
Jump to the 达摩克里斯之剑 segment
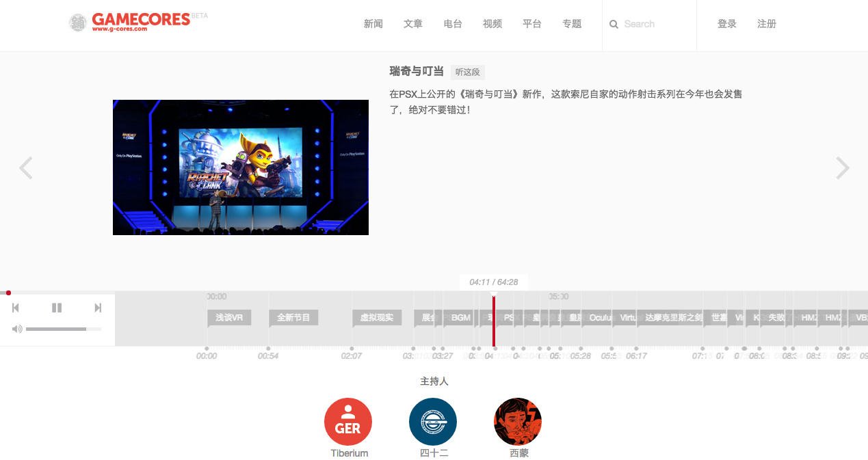[670, 318]
